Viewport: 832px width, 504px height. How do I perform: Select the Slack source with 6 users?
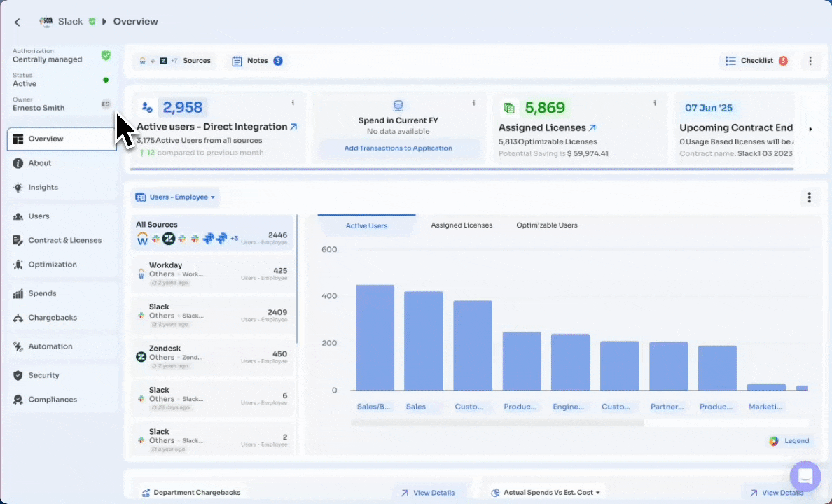[x=212, y=398]
